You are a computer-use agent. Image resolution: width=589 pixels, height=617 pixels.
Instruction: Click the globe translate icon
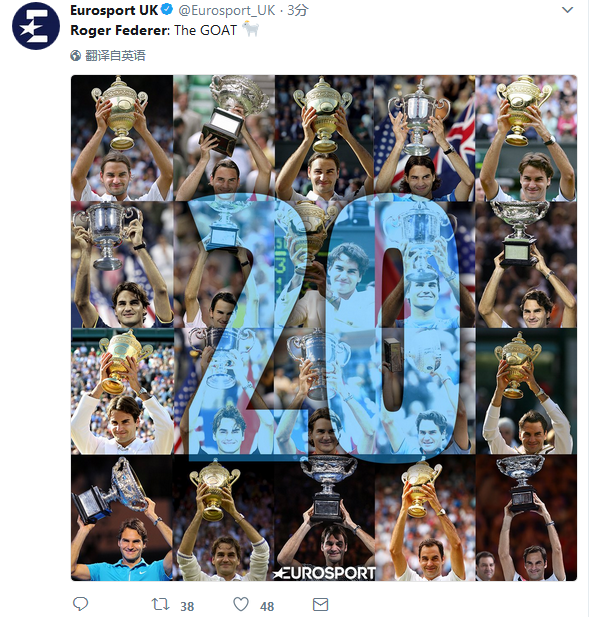click(x=76, y=55)
